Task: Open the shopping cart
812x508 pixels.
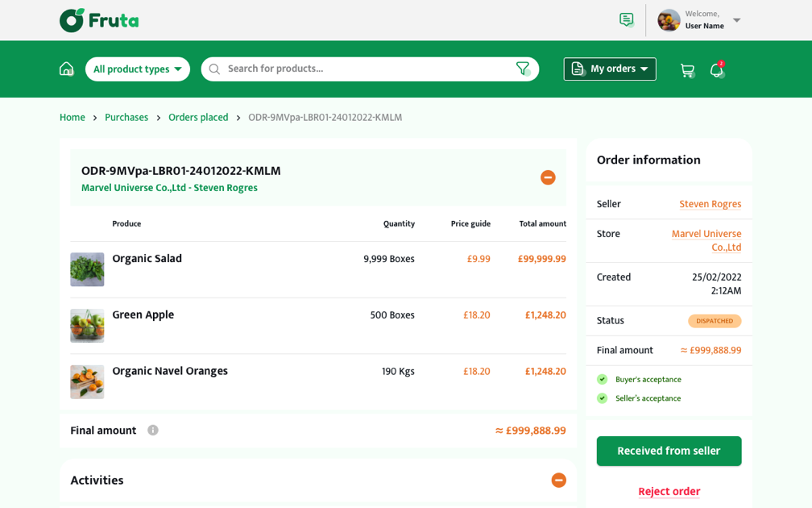Action: pyautogui.click(x=687, y=70)
